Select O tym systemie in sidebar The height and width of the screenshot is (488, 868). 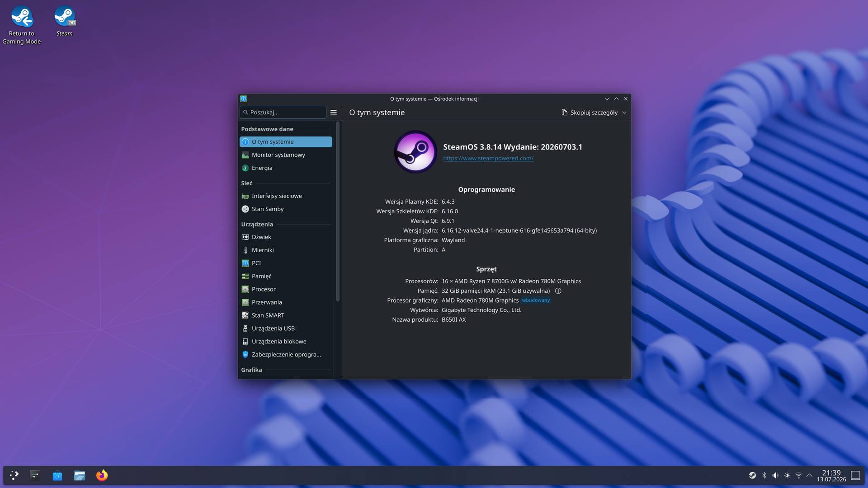coord(286,142)
